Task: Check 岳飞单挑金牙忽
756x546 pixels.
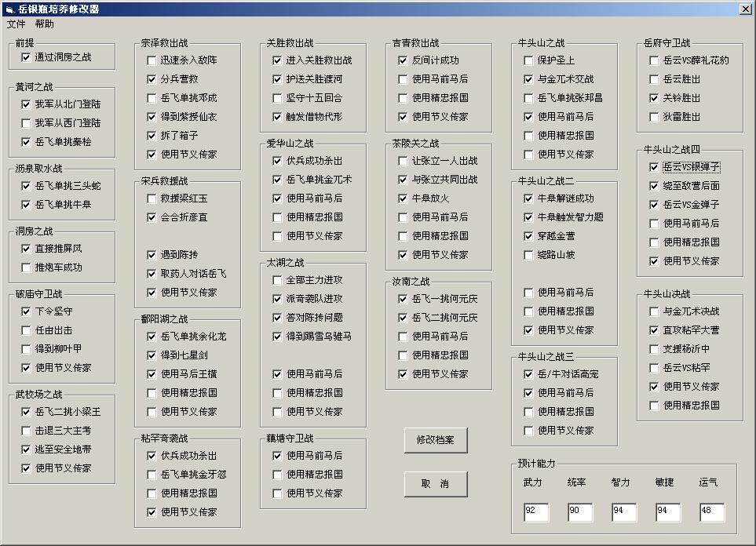Action: tap(152, 475)
